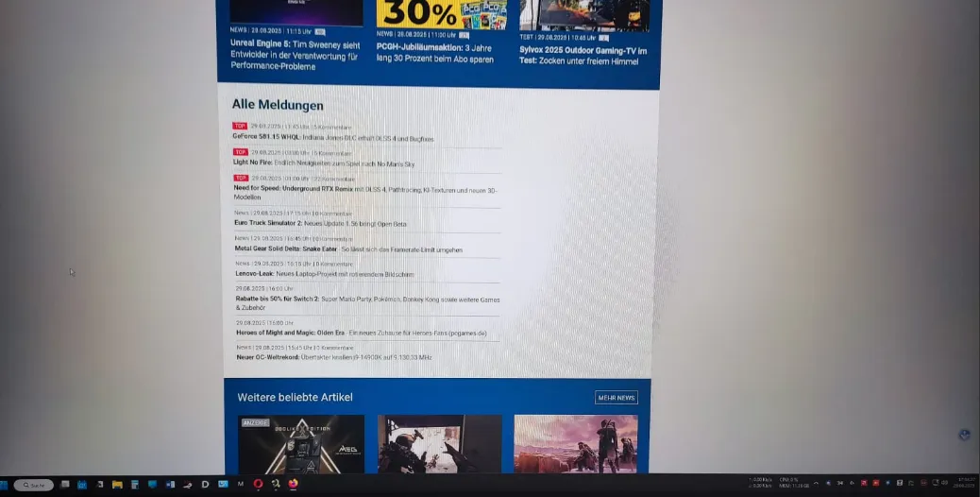The image size is (980, 497).
Task: Launch Opera browser from the taskbar
Action: point(258,485)
